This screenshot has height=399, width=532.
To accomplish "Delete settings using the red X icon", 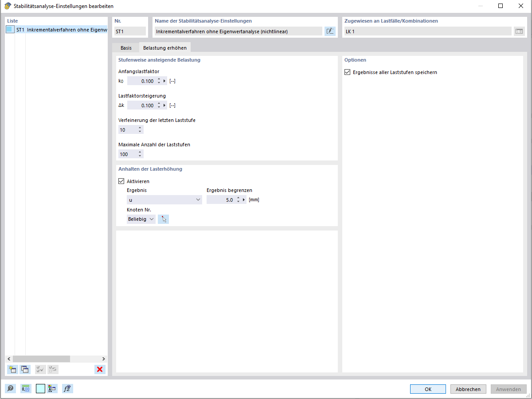I will [x=99, y=369].
